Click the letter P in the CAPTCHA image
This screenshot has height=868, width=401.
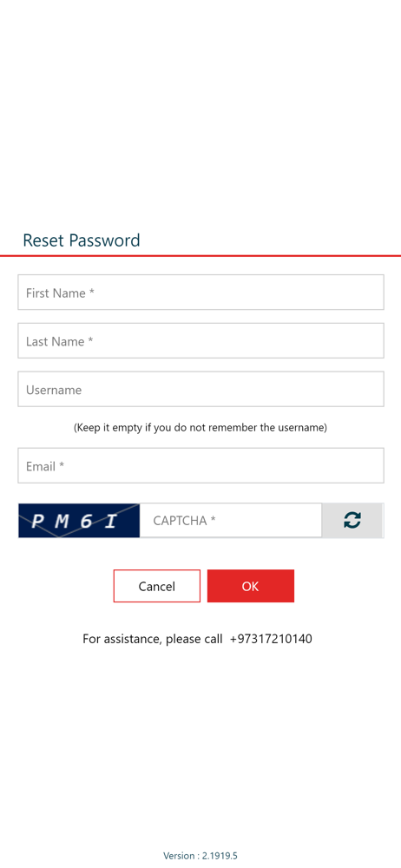(x=37, y=521)
